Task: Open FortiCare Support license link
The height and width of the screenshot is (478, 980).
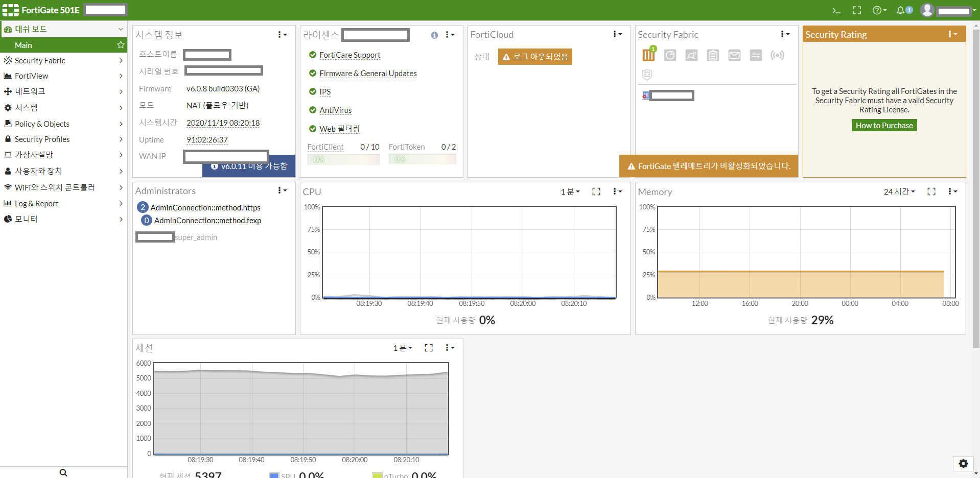Action: point(350,55)
